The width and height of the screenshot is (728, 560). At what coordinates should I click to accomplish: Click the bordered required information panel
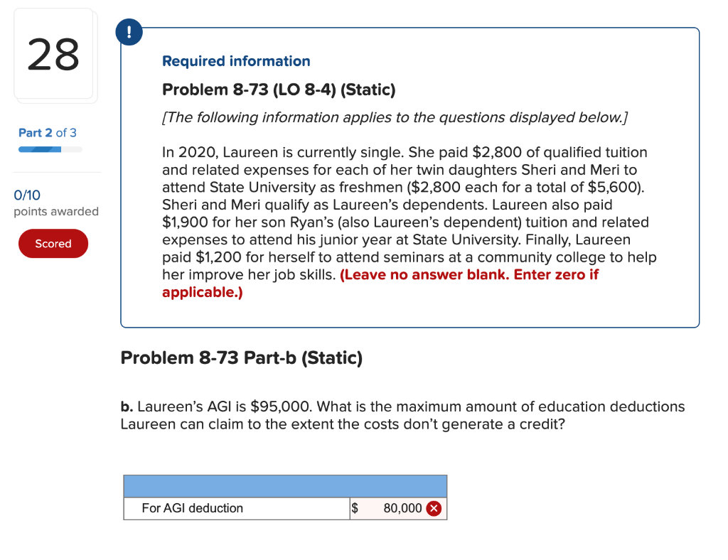(409, 178)
